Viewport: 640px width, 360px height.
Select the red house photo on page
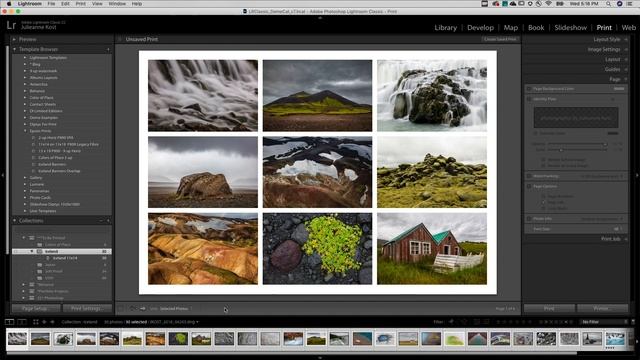(432, 249)
